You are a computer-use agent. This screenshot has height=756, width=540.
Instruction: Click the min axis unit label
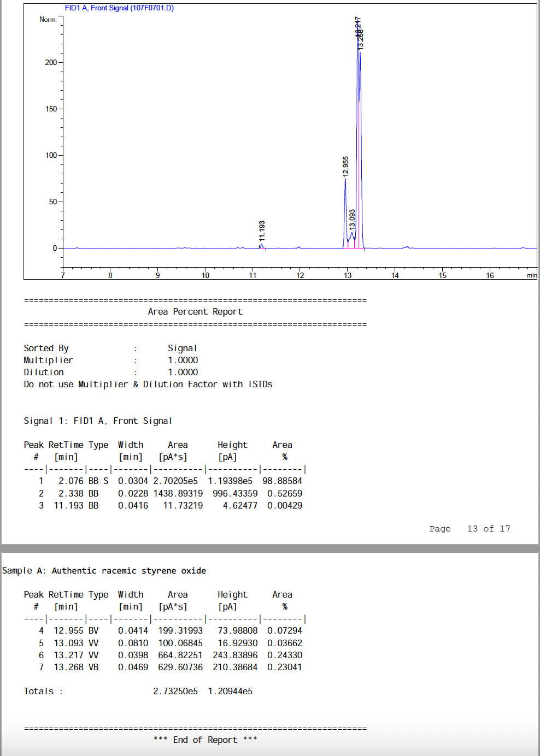pos(531,276)
